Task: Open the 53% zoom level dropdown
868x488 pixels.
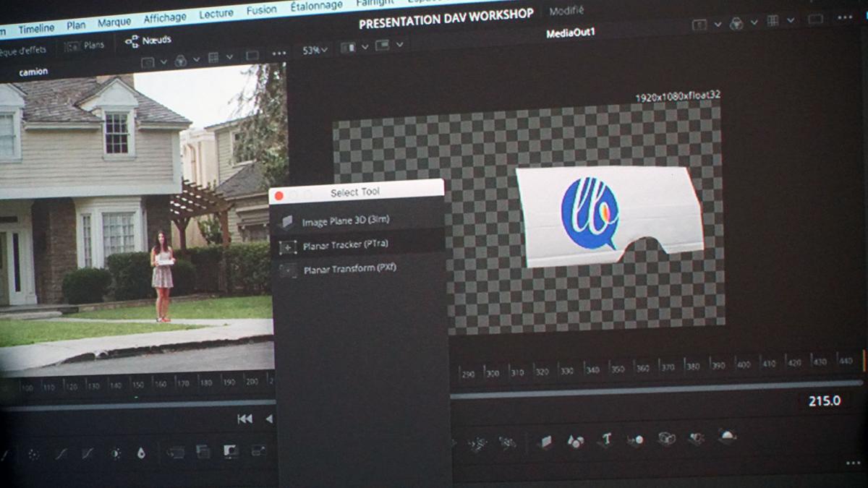Action: point(315,51)
